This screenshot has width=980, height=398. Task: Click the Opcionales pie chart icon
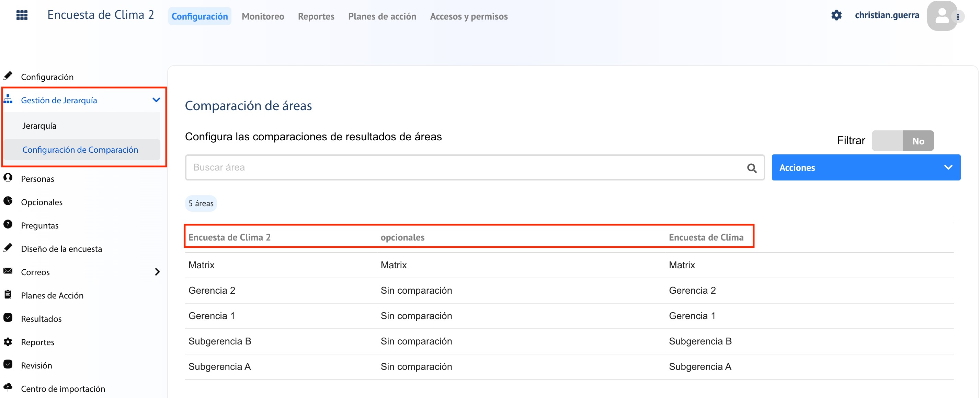click(x=8, y=201)
